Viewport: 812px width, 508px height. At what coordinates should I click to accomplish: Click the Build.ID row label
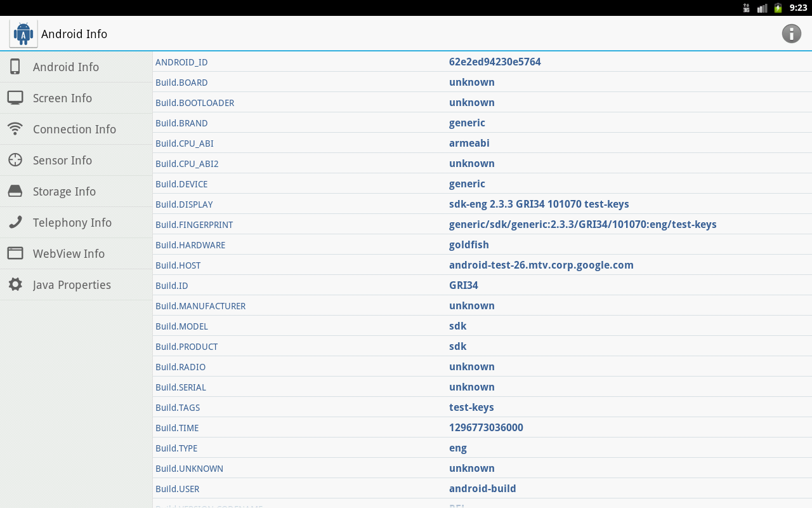(172, 286)
